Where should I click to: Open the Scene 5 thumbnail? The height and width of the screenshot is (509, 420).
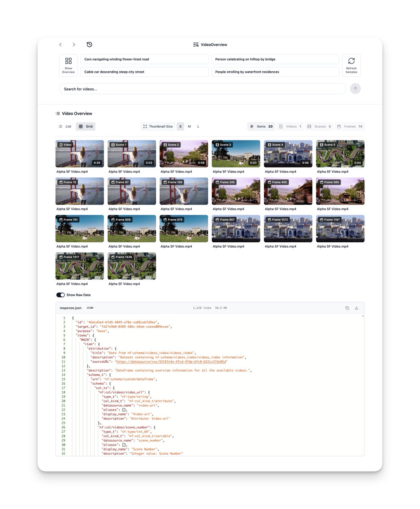[x=340, y=154]
